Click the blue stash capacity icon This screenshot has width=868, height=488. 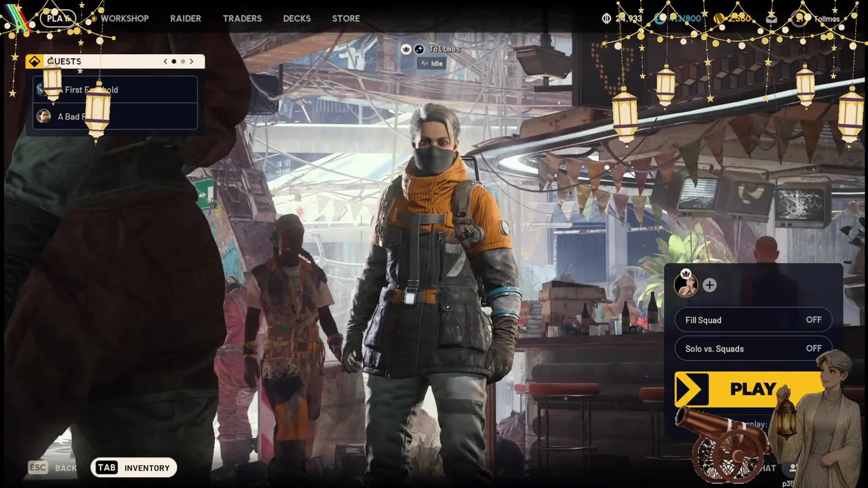pos(660,18)
